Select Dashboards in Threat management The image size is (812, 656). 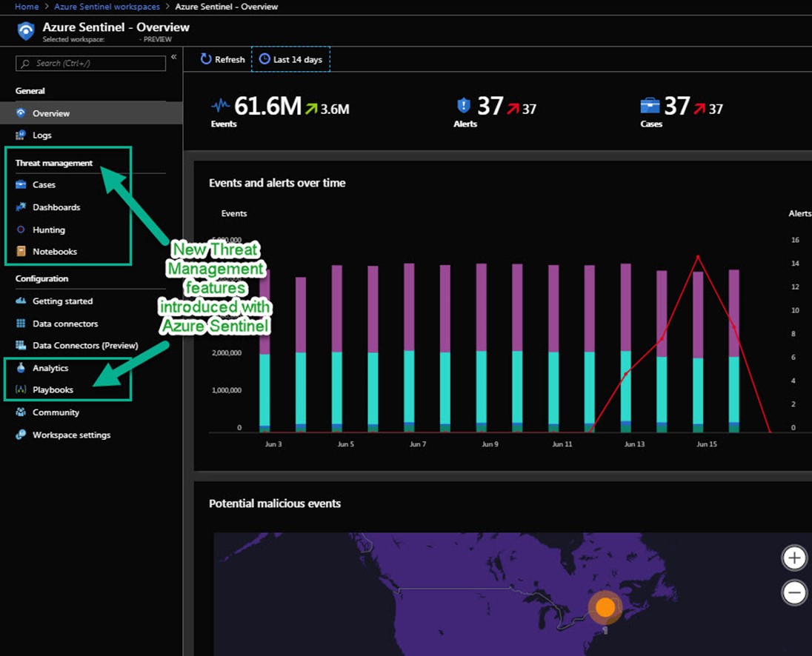[x=56, y=207]
